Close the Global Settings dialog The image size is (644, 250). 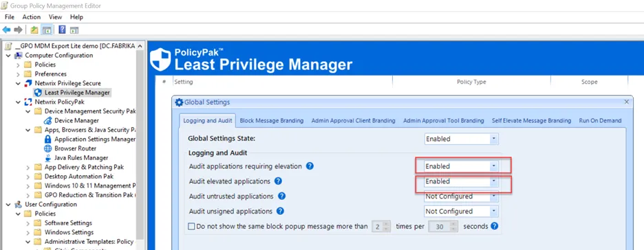point(626,102)
